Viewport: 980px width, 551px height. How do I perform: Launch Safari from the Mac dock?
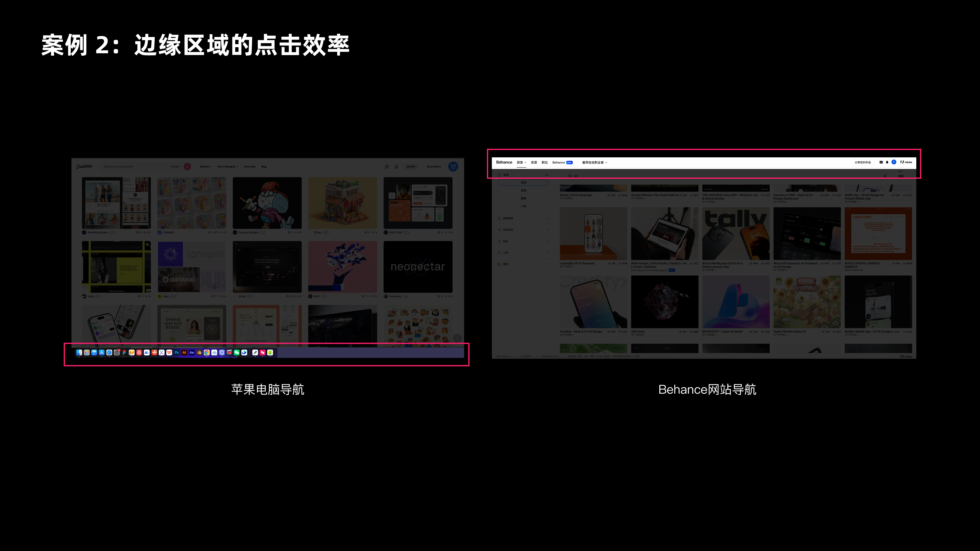pos(109,353)
